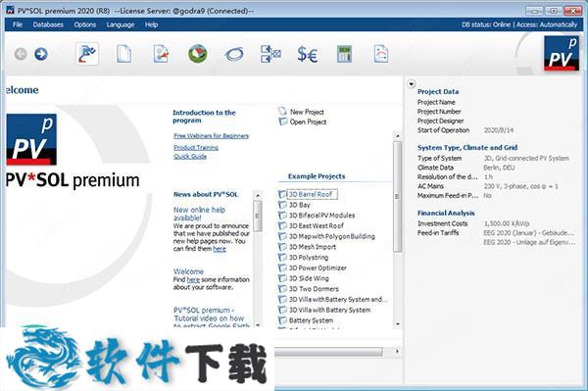Open the Databases menu
588x391 pixels.
click(48, 24)
